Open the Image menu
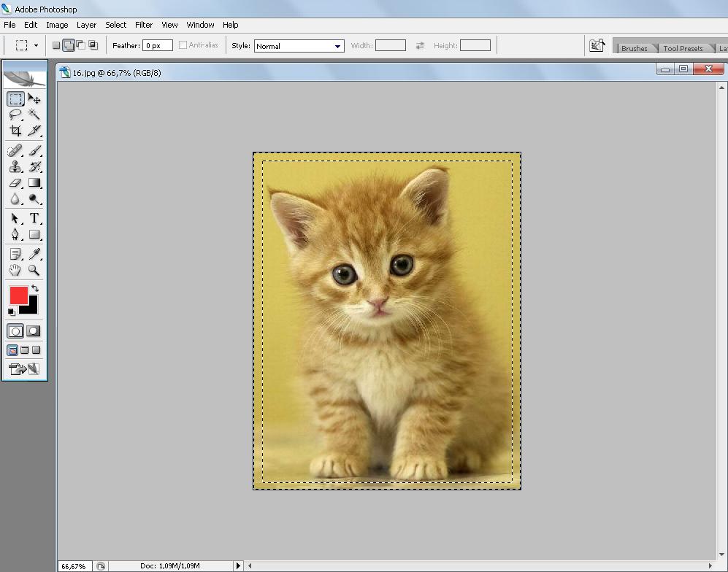The width and height of the screenshot is (728, 572). [57, 25]
